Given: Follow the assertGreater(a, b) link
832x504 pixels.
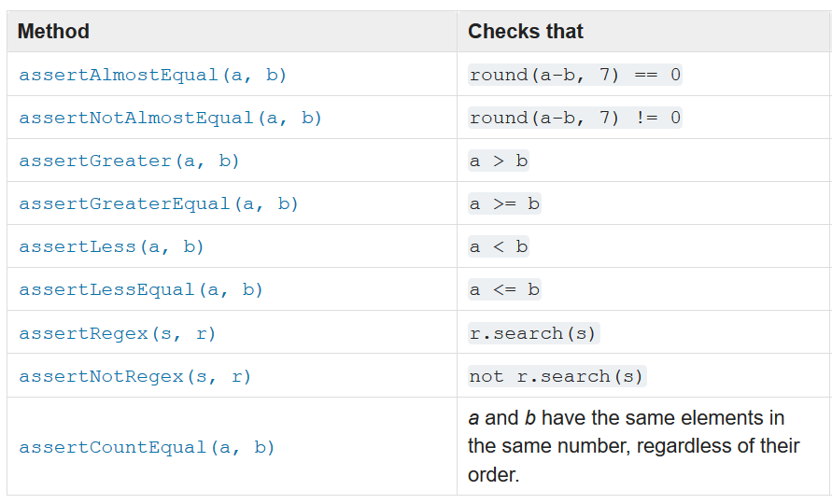Looking at the screenshot, I should [130, 161].
